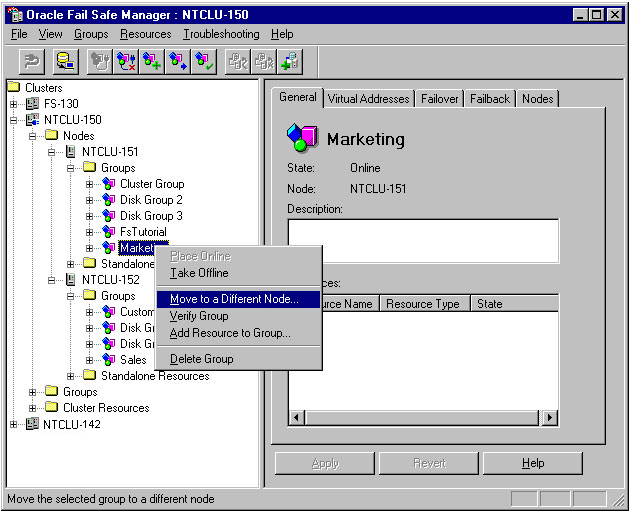Image resolution: width=629 pixels, height=511 pixels.
Task: Expand the Cluster Group tree item
Action: (x=89, y=185)
